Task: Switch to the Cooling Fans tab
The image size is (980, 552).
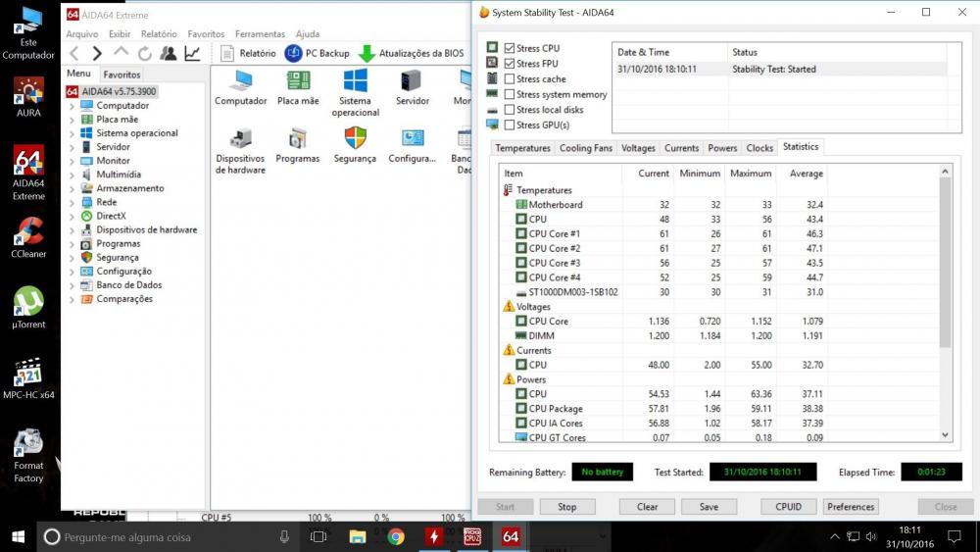Action: click(585, 148)
